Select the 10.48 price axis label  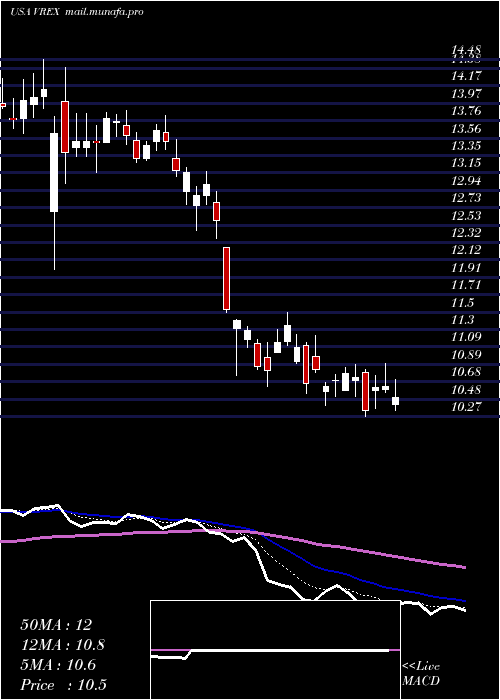467,390
